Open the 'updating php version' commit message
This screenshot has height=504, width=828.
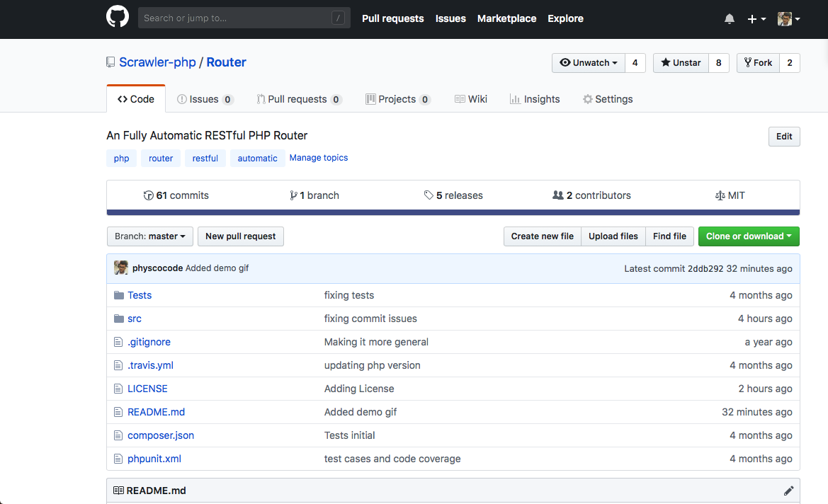pos(373,365)
